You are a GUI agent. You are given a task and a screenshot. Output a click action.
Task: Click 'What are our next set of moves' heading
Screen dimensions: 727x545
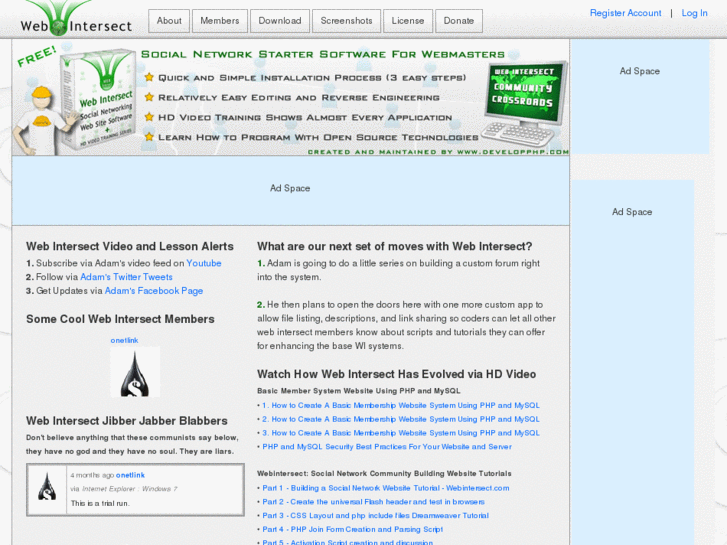[x=395, y=246]
